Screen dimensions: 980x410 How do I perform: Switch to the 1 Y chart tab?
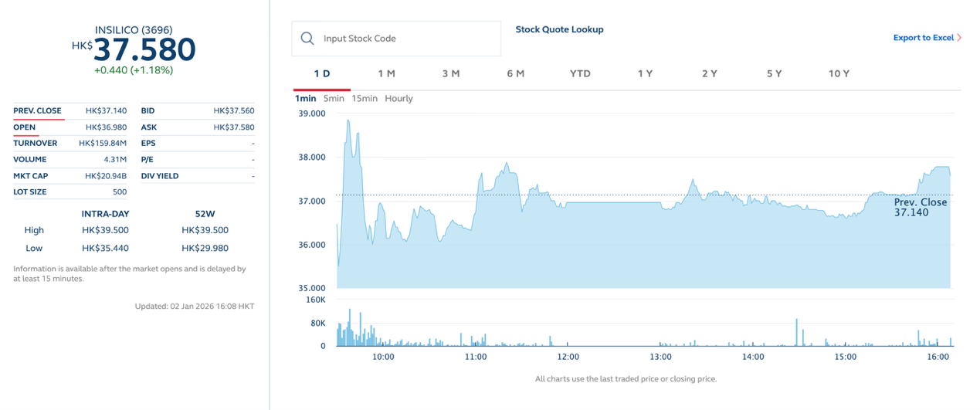click(645, 73)
